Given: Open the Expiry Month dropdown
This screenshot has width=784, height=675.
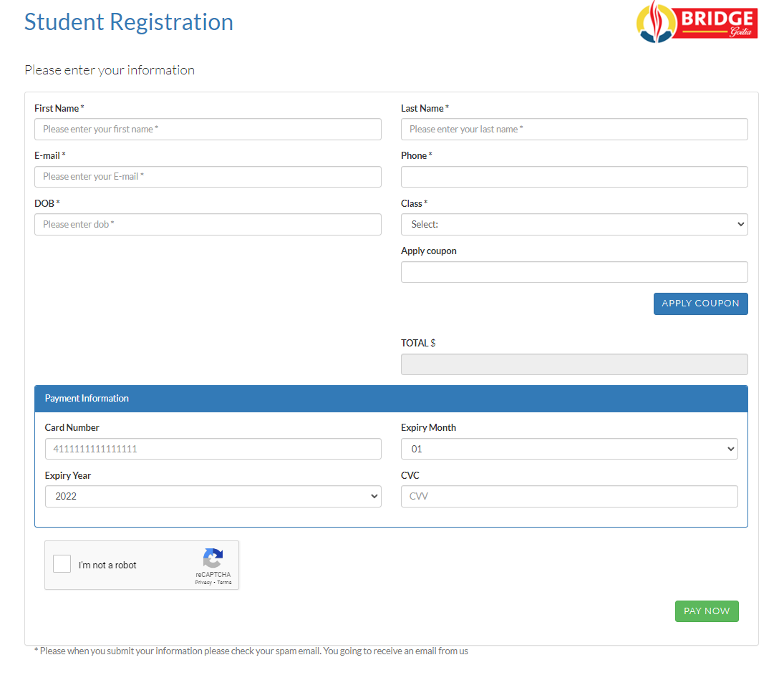Looking at the screenshot, I should coord(569,449).
